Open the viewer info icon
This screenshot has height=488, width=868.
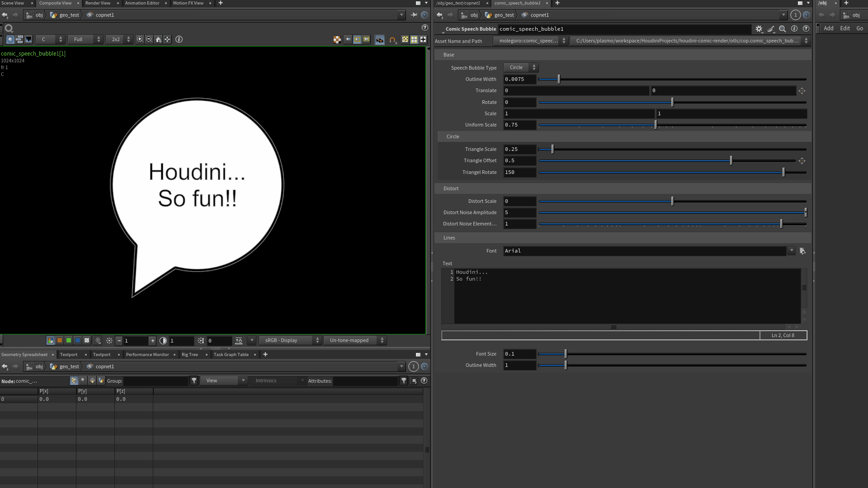point(179,40)
